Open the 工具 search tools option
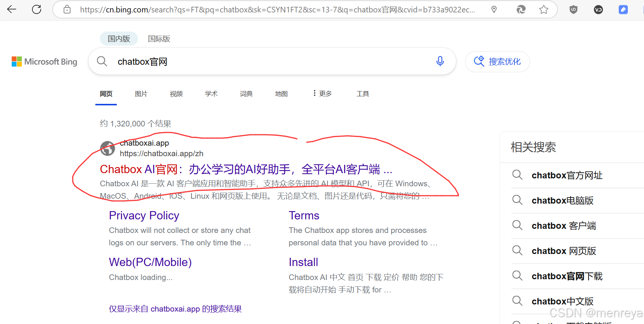The image size is (644, 324). [363, 94]
